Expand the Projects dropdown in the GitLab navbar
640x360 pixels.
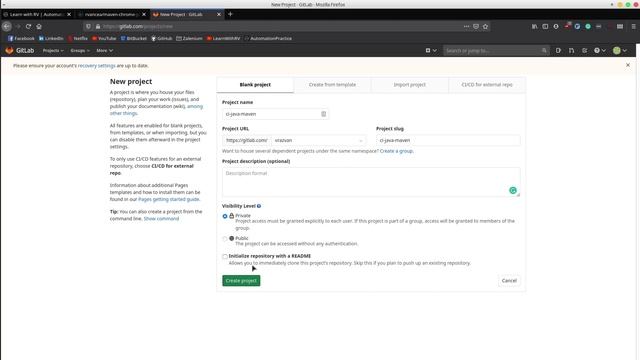[x=53, y=51]
